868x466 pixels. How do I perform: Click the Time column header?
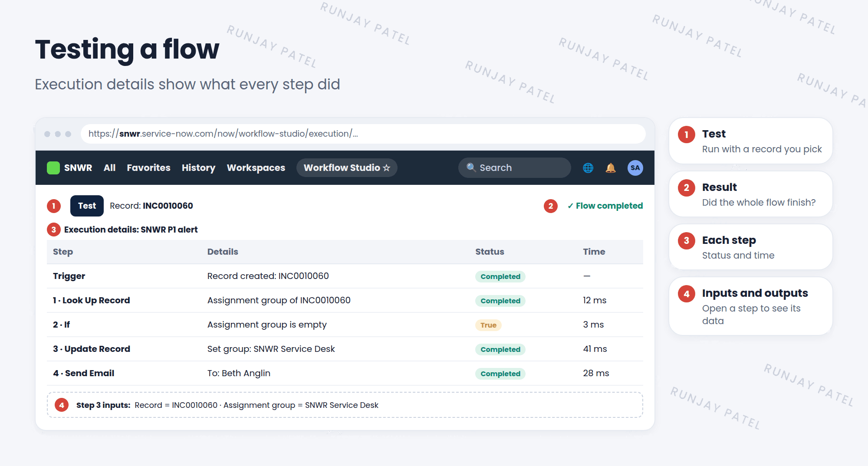594,252
